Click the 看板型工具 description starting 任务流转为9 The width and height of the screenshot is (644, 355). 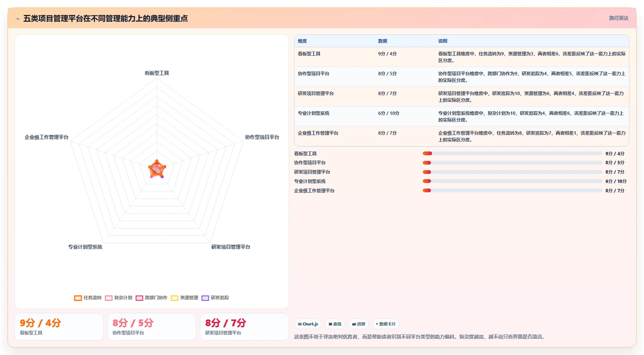tap(532, 57)
